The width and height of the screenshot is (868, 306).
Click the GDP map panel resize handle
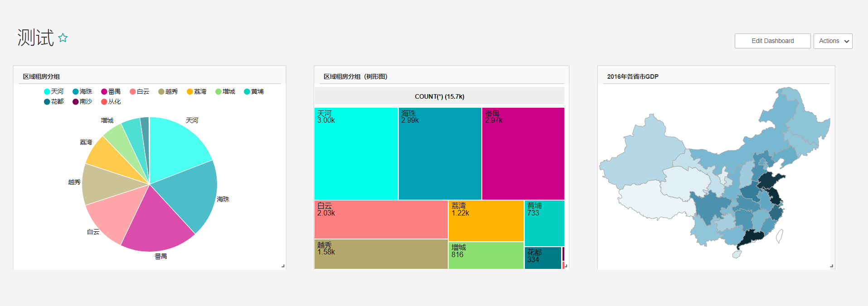click(x=831, y=266)
